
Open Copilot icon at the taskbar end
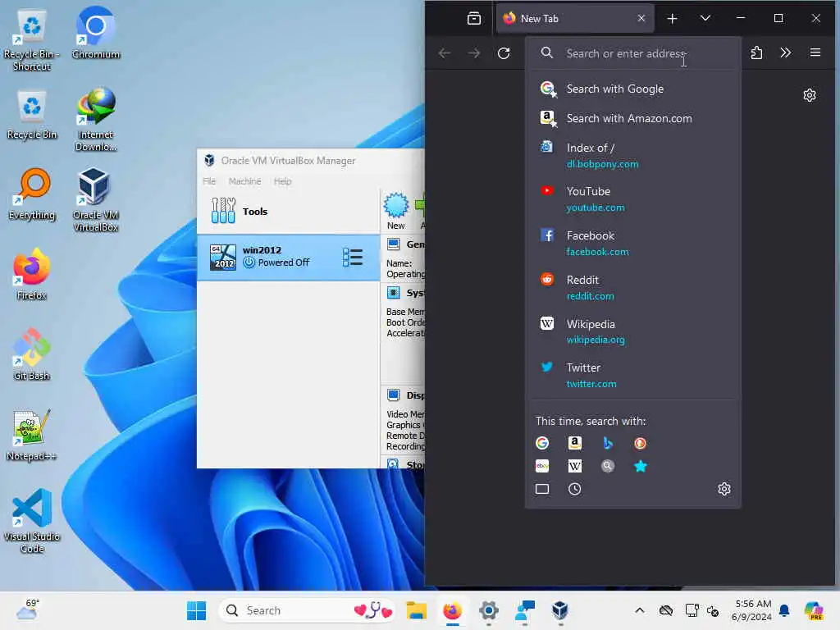pyautogui.click(x=814, y=610)
